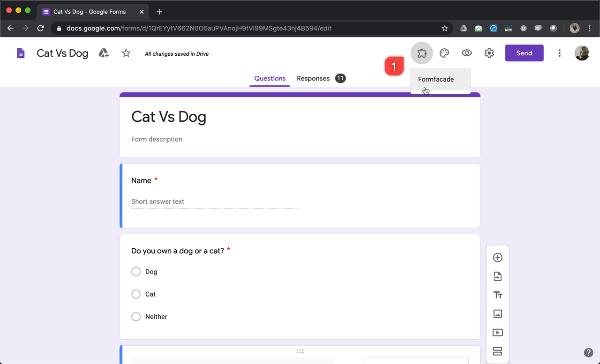
Task: Open the three-dot more options menu
Action: point(559,53)
